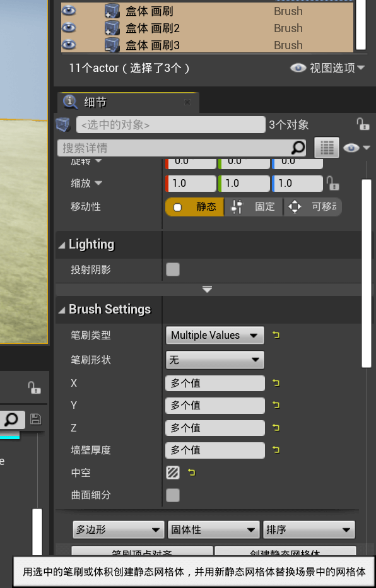Collapse the Brush Settings section
Image resolution: width=376 pixels, height=588 pixels.
[62, 310]
